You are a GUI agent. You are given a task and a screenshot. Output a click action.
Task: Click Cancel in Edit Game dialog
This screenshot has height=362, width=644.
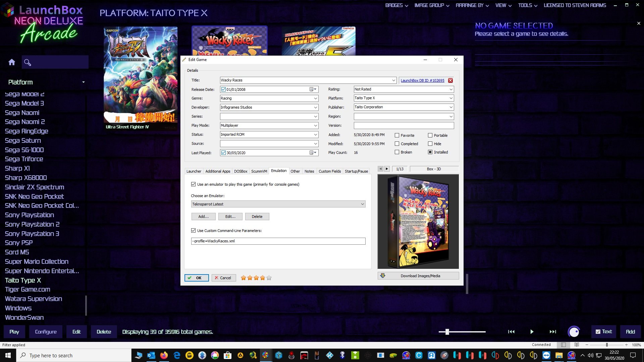[x=224, y=278]
